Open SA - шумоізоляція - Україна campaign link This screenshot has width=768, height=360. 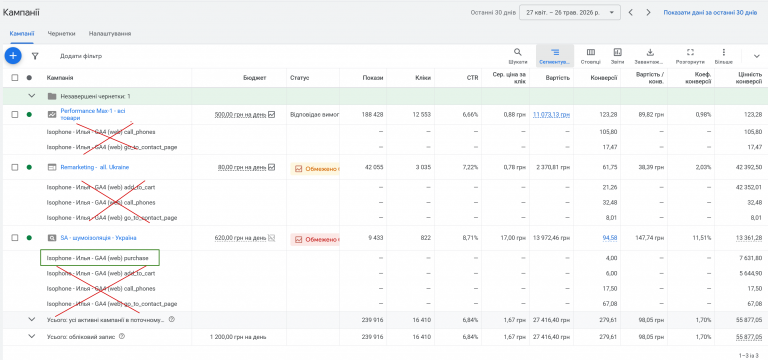coord(98,238)
